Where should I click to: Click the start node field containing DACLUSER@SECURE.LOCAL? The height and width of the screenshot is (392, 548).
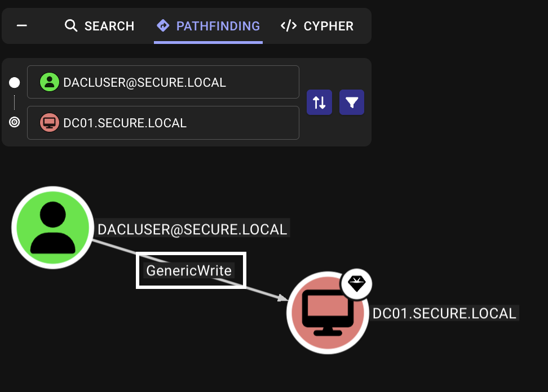163,82
